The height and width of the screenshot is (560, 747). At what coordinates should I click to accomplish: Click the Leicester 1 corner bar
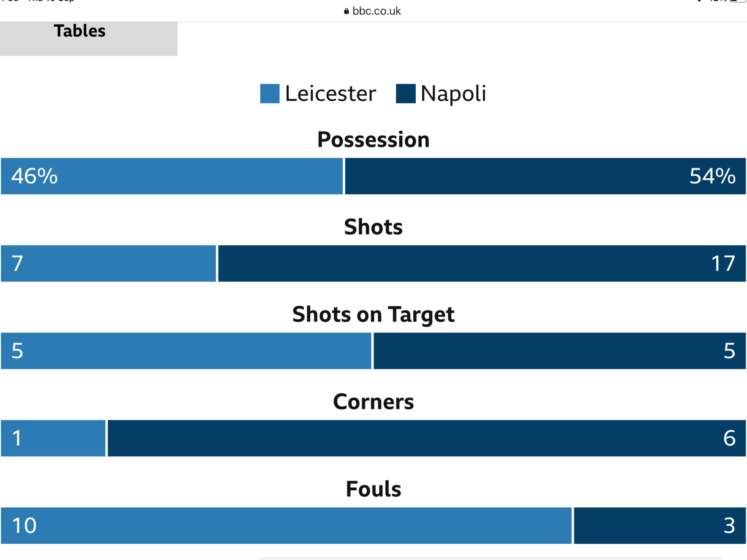pos(53,438)
